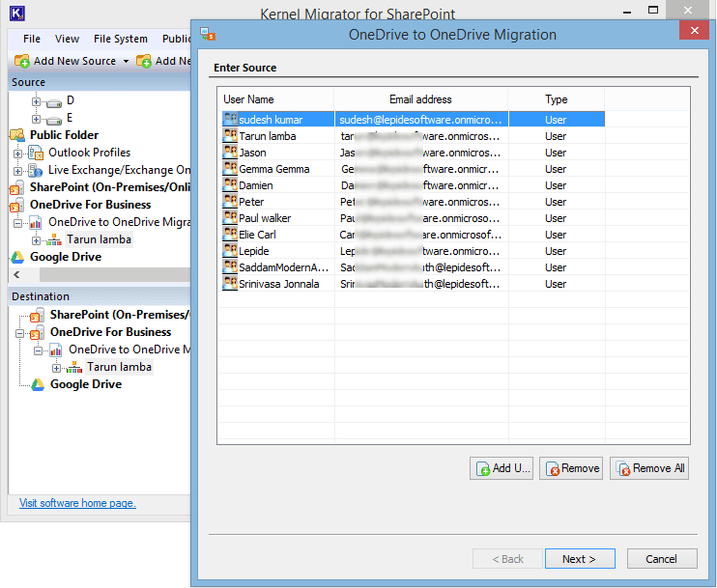Viewport: 717px width, 588px height.
Task: Click the second Add New folder icon in toolbar
Action: pyautogui.click(x=144, y=61)
